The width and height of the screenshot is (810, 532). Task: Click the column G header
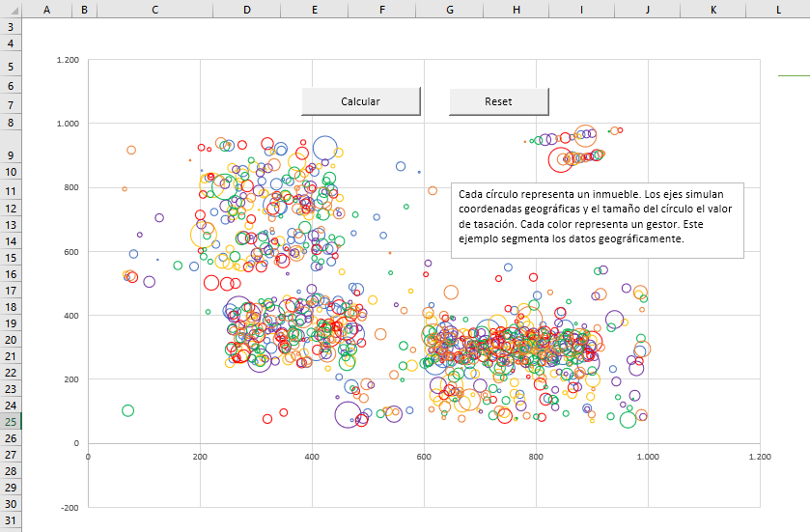450,9
